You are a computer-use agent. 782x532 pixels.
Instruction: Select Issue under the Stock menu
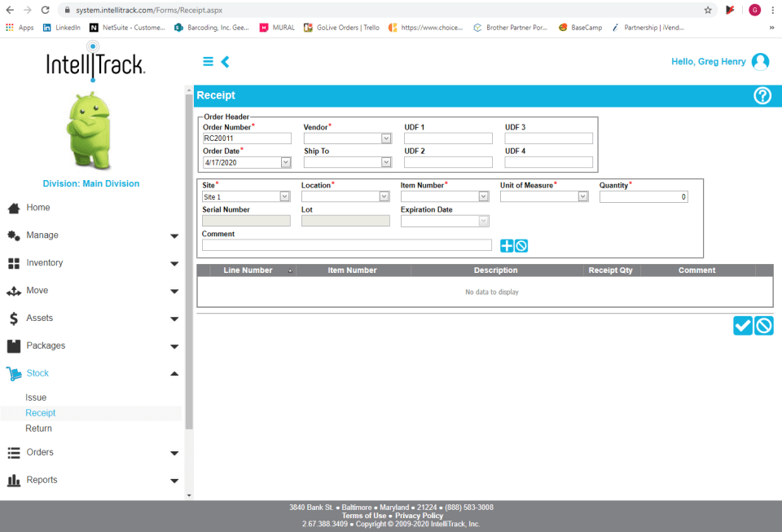(36, 397)
